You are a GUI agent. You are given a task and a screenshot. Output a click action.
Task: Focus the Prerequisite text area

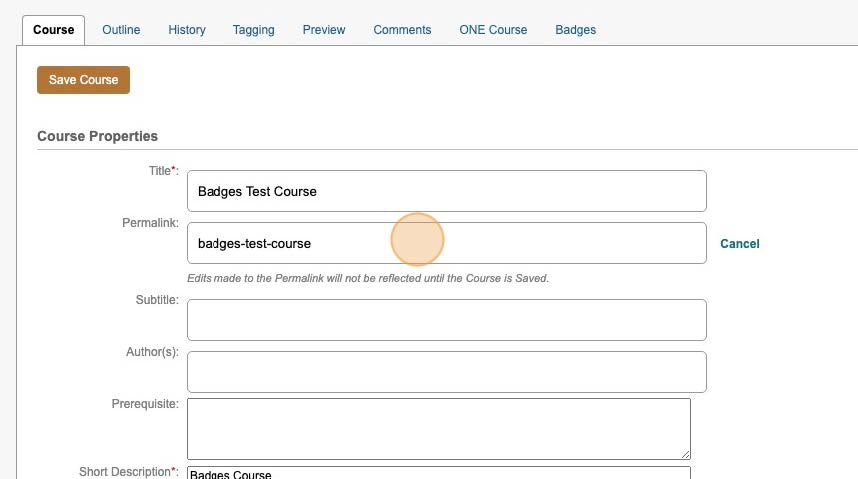point(439,429)
